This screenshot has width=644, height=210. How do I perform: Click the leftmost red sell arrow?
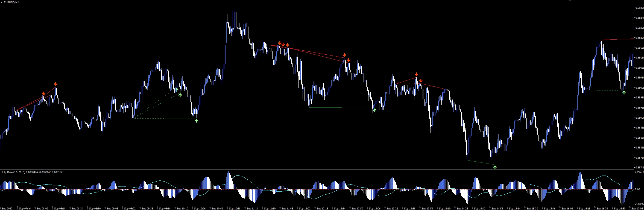pyautogui.click(x=43, y=94)
